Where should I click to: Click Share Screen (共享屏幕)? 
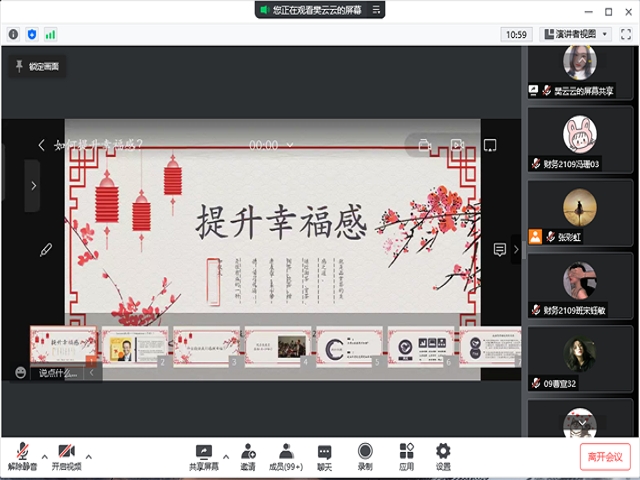pos(204,457)
